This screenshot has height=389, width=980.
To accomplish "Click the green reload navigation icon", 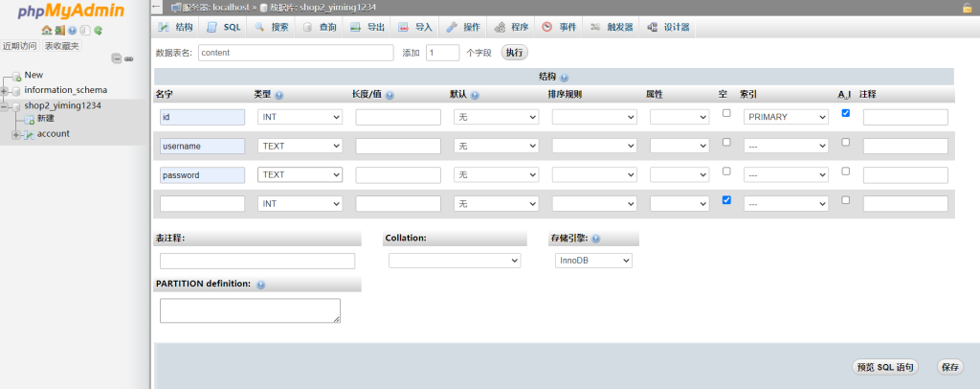I will pyautogui.click(x=98, y=31).
